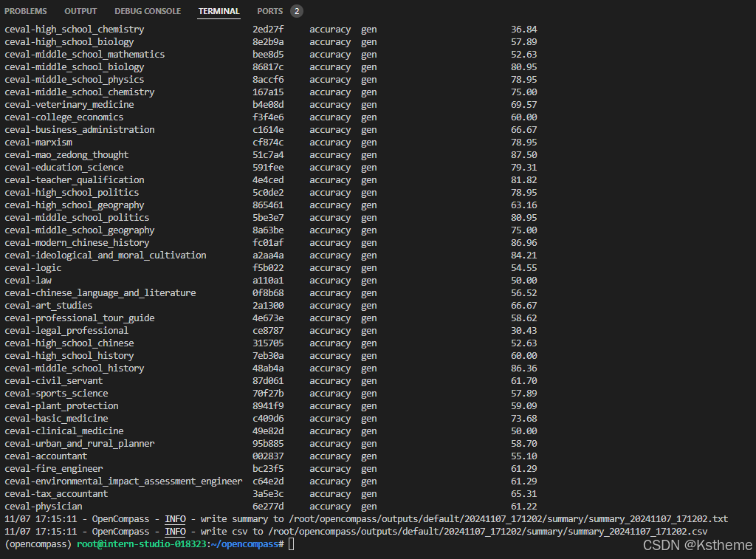Click the score value 86.36
This screenshot has height=559, width=756.
click(523, 368)
